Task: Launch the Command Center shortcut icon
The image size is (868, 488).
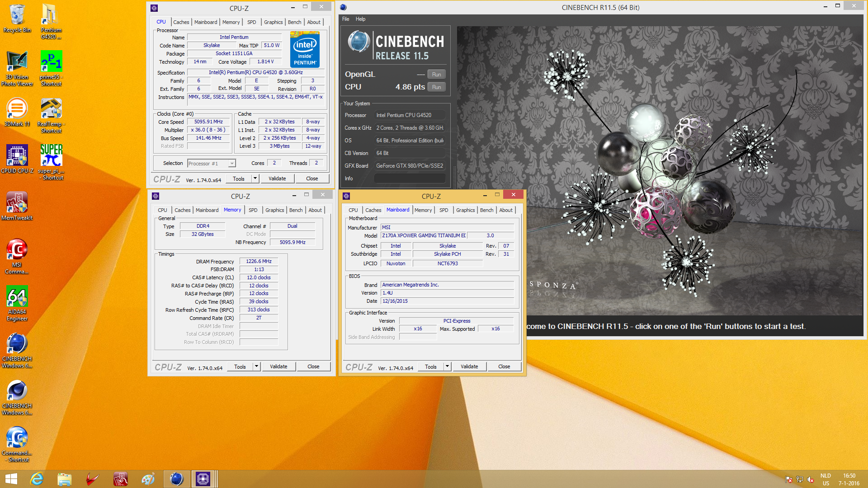Action: pos(17,444)
